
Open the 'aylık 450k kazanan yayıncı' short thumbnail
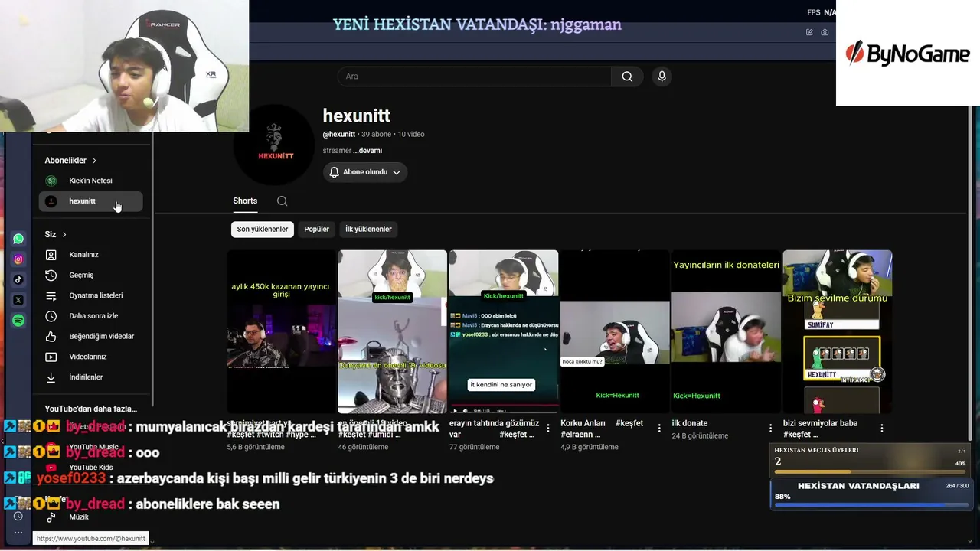pos(282,331)
